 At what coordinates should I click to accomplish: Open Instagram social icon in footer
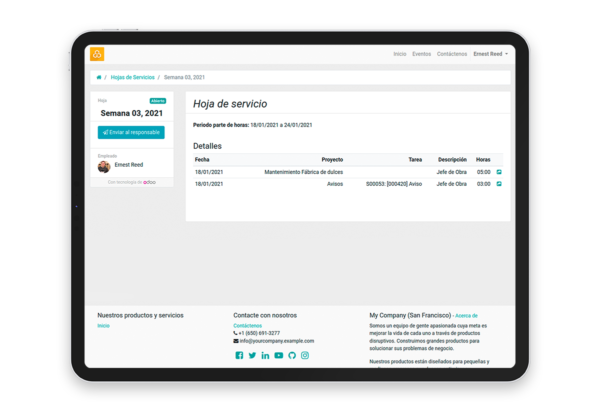pyautogui.click(x=305, y=355)
